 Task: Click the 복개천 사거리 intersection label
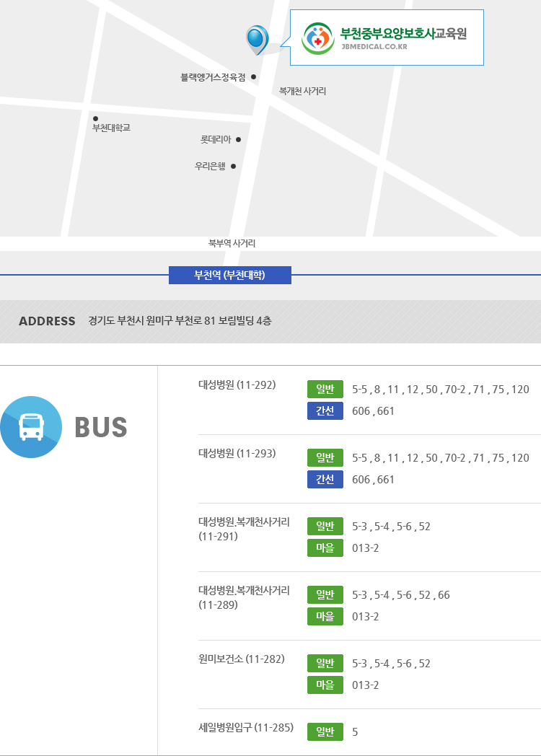tap(302, 91)
